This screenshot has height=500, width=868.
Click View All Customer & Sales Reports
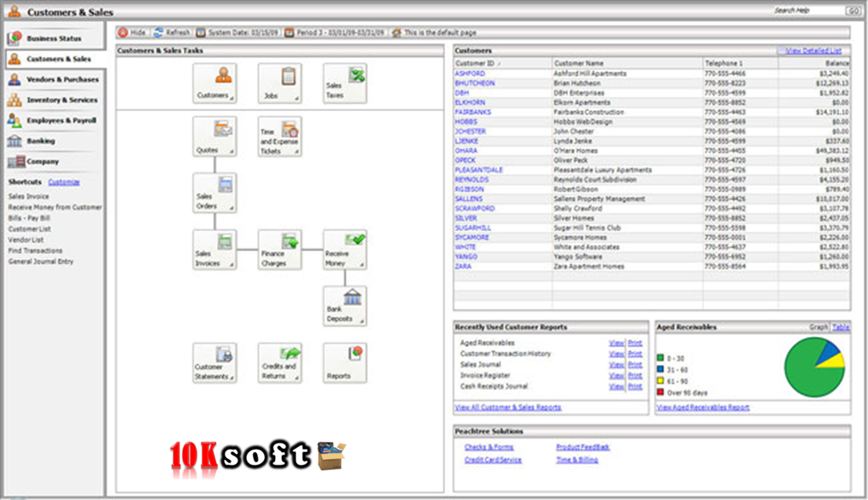click(507, 408)
